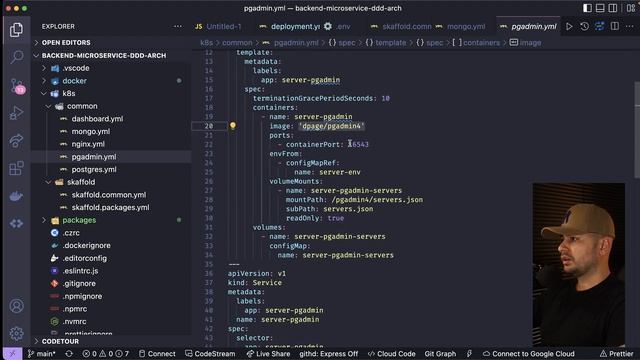Click Connect to Google Cloud status item

coord(529,354)
